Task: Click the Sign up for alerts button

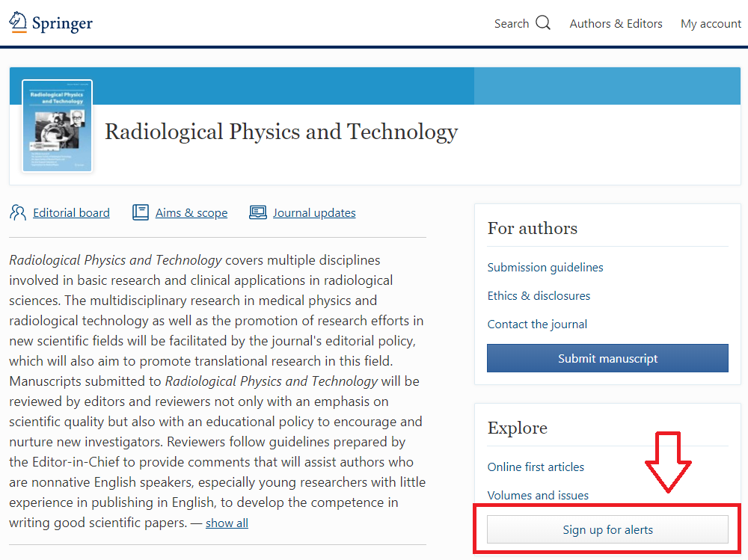Action: click(607, 530)
